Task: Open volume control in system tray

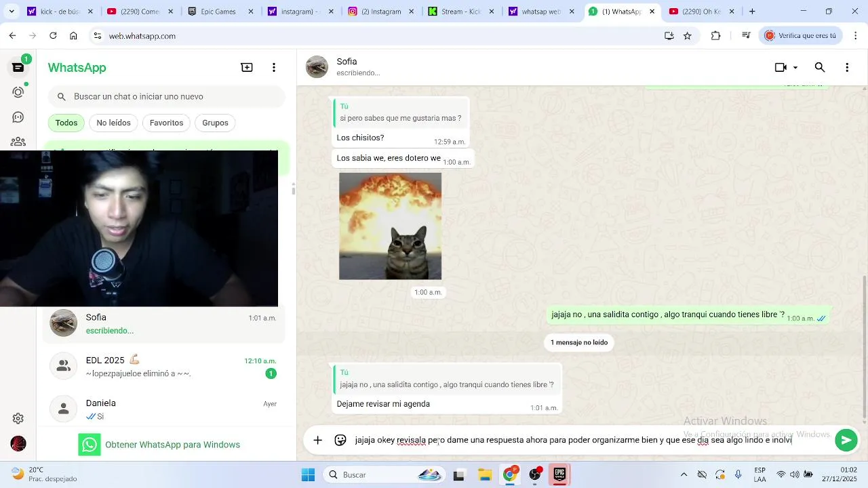Action: 794,474
